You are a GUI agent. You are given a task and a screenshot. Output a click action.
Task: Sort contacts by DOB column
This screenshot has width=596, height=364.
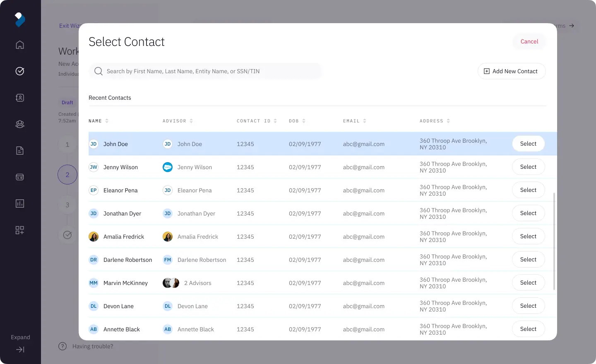[x=297, y=121]
